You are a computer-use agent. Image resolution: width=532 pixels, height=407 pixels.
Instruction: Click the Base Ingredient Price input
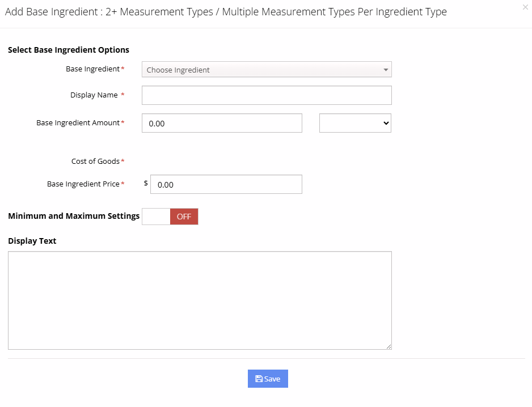(x=226, y=184)
